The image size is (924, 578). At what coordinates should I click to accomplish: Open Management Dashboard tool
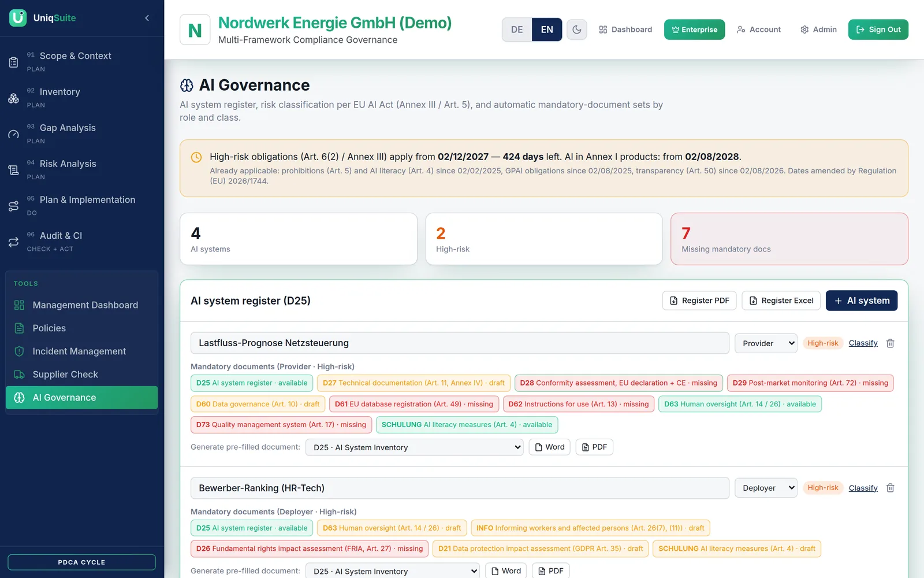click(x=82, y=305)
